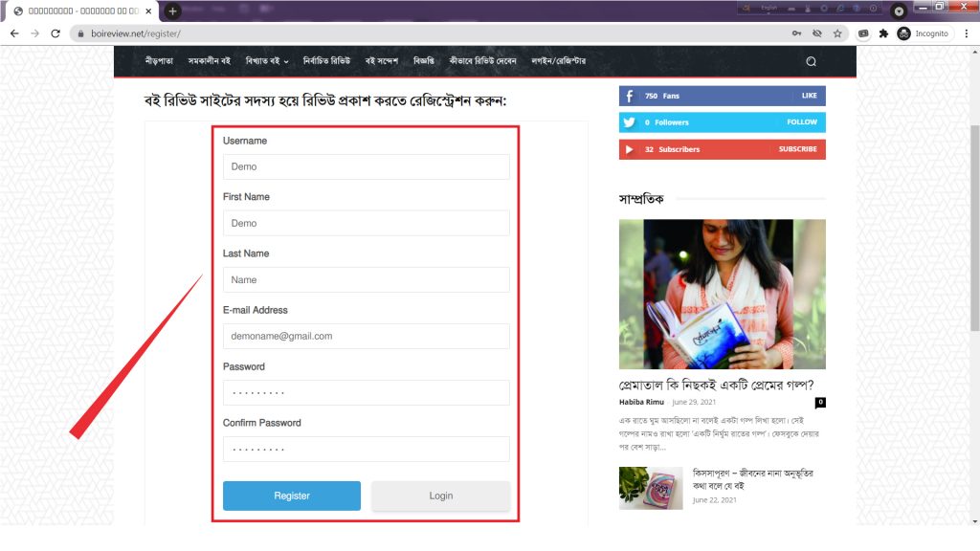Click the site search magnifier icon

pos(811,61)
